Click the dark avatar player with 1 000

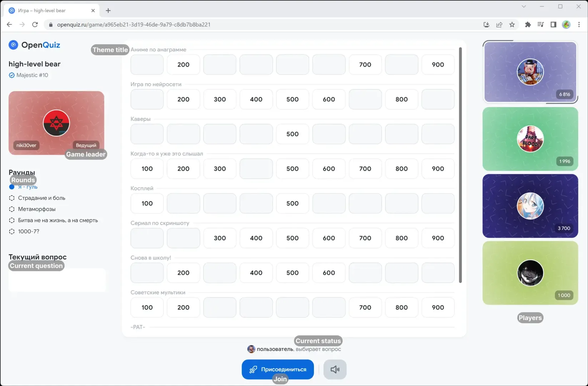(x=530, y=273)
